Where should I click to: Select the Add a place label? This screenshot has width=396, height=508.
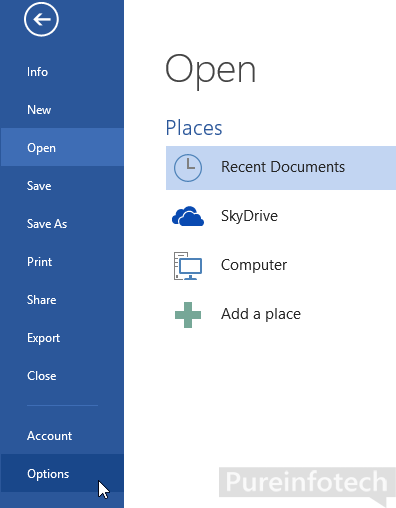(261, 314)
